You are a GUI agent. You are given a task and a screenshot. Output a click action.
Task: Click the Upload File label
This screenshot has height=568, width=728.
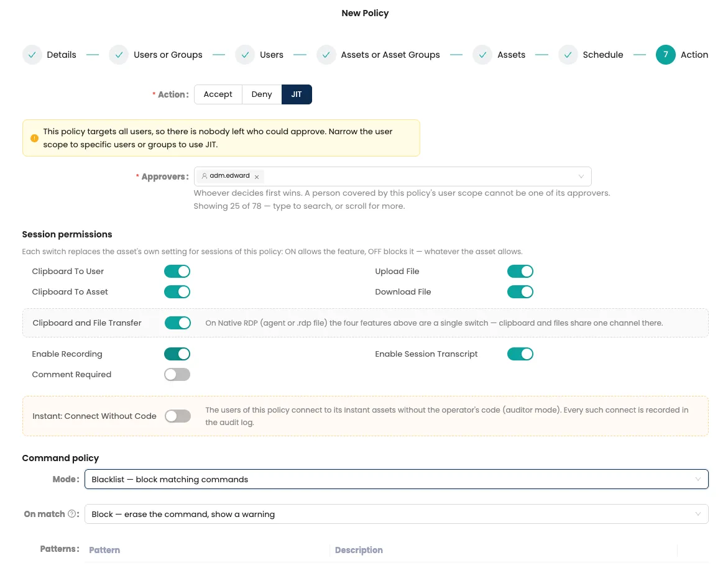point(397,272)
